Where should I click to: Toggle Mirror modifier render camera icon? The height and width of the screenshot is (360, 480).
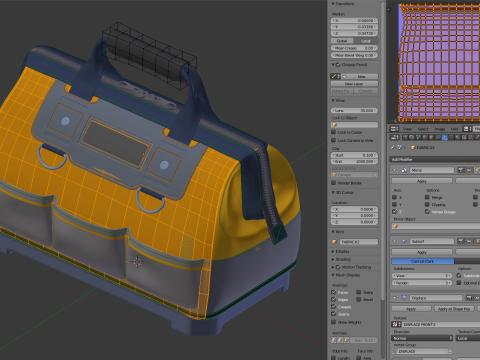click(x=461, y=170)
